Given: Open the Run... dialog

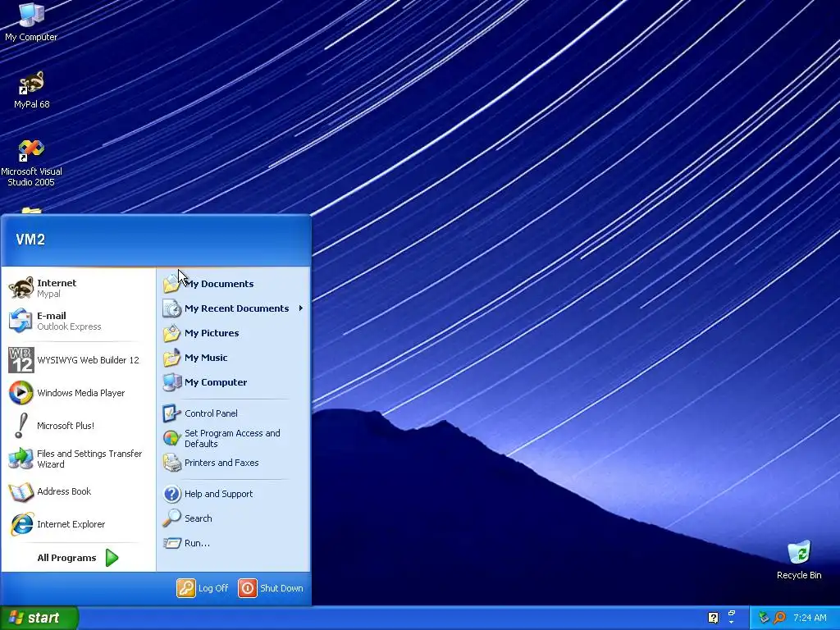Looking at the screenshot, I should tap(234, 543).
